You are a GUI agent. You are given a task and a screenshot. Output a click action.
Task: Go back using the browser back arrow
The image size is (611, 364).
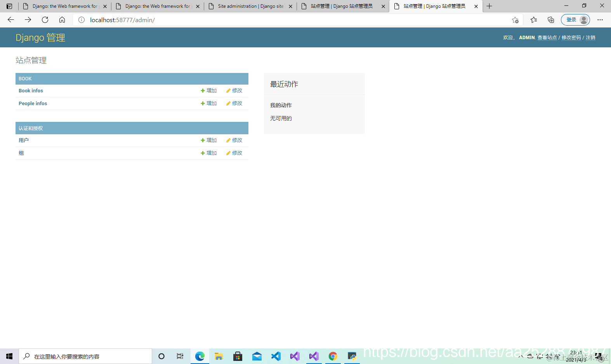click(11, 20)
